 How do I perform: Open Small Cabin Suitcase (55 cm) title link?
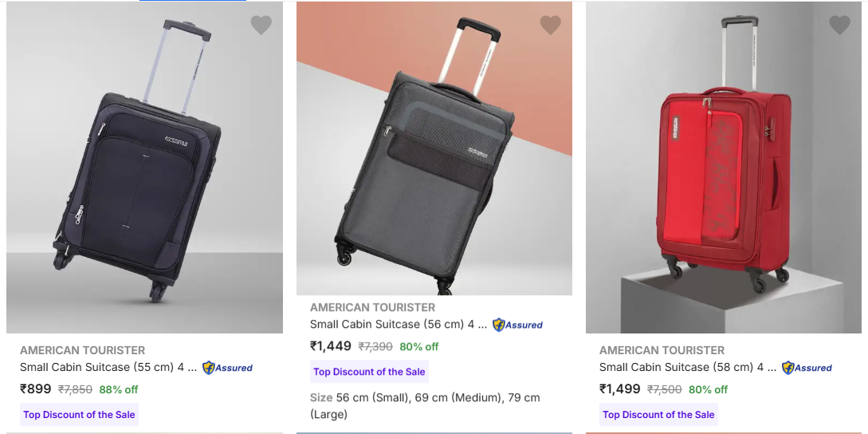click(109, 368)
